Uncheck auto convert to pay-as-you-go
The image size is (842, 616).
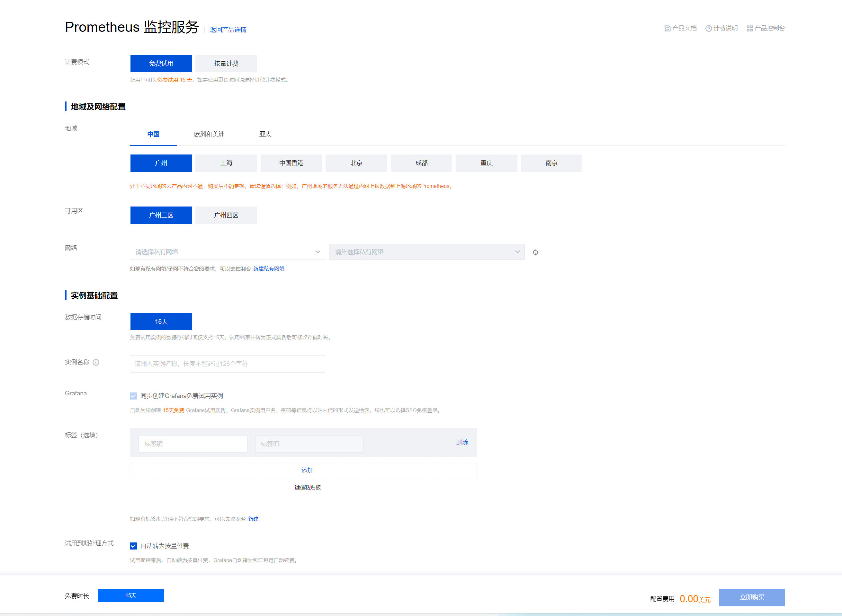click(x=133, y=546)
